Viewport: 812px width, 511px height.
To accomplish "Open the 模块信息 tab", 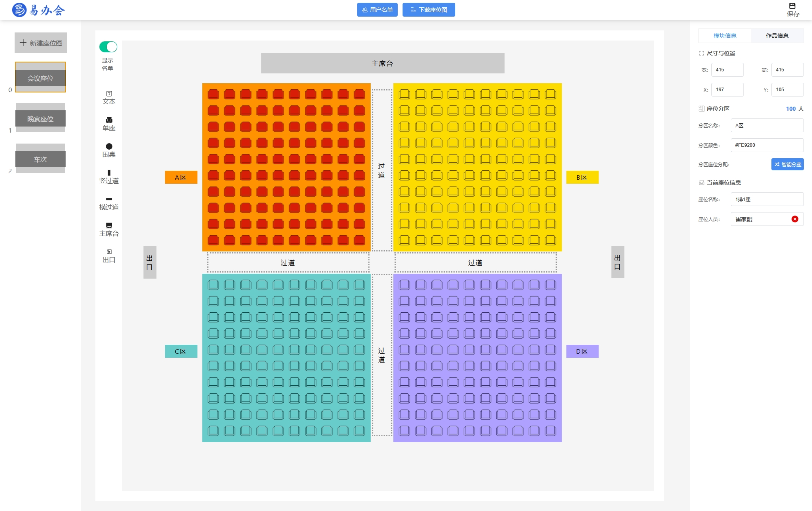I will [725, 36].
